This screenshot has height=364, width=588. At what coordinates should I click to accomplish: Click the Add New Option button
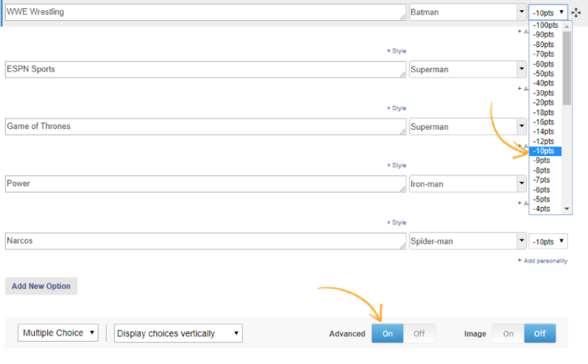pos(41,286)
